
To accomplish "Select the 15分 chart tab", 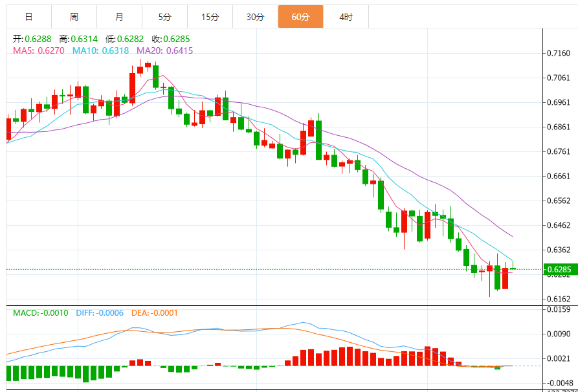I will [210, 17].
